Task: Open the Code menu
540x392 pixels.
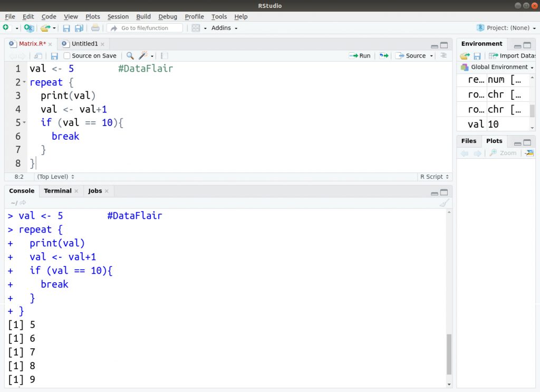Action: tap(49, 16)
